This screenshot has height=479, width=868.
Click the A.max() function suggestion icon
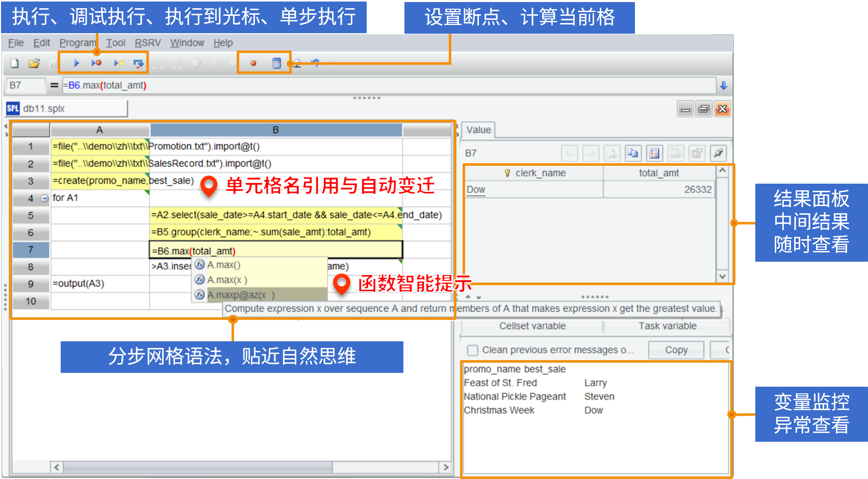[x=200, y=265]
